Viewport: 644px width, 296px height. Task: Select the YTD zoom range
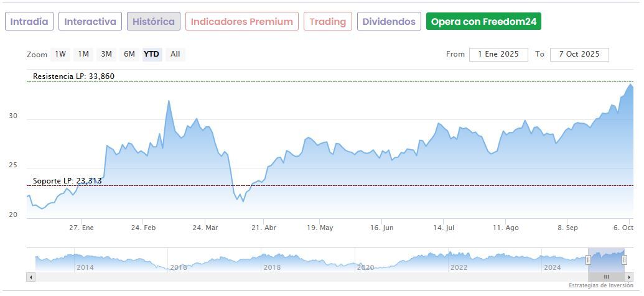(x=152, y=54)
